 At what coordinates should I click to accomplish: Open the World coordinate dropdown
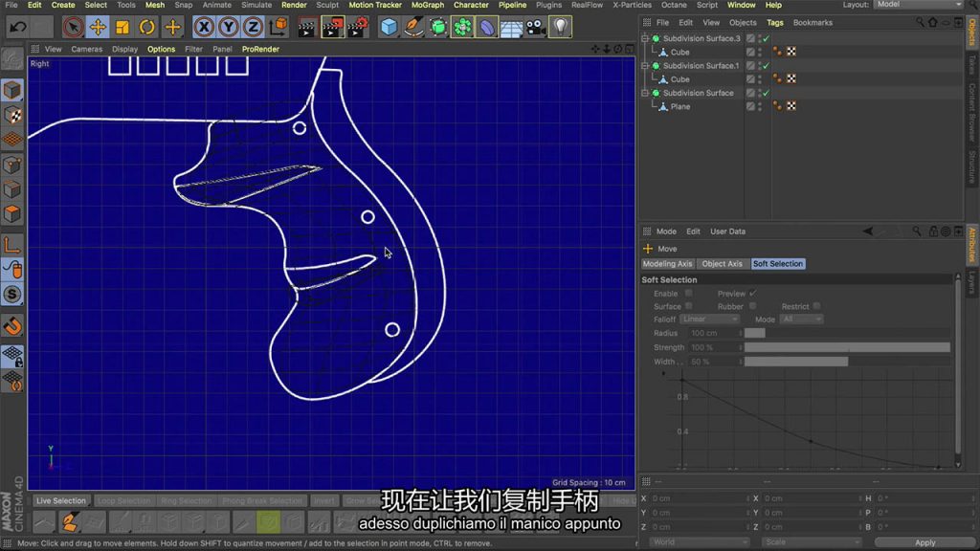coord(699,541)
